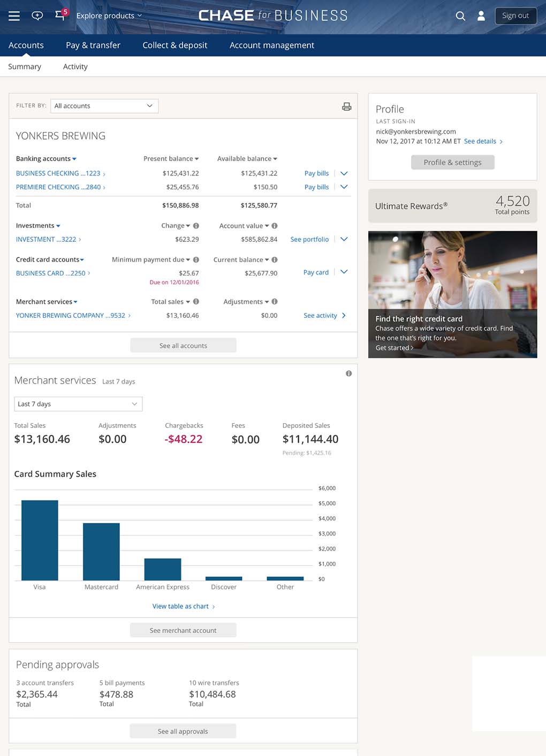Click the $10,484.68 wire transfers total
546x756 pixels.
point(212,694)
